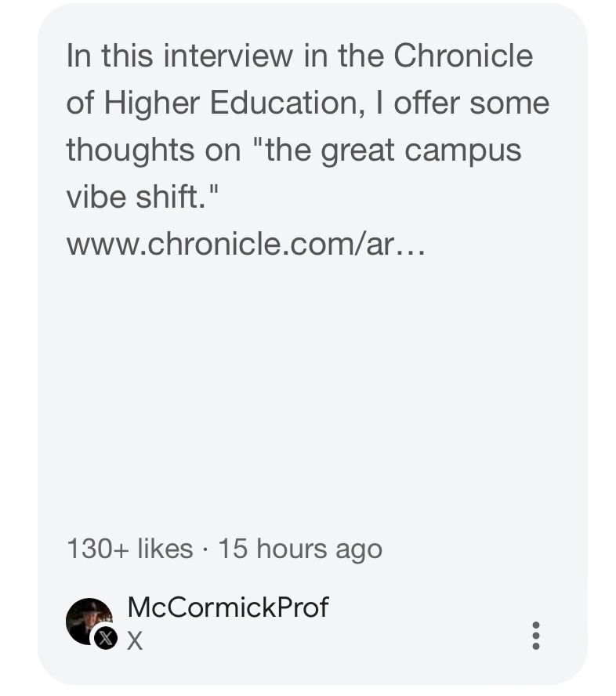Click the words "vibe shift." in post
This screenshot has height=696, width=616.
click(143, 197)
